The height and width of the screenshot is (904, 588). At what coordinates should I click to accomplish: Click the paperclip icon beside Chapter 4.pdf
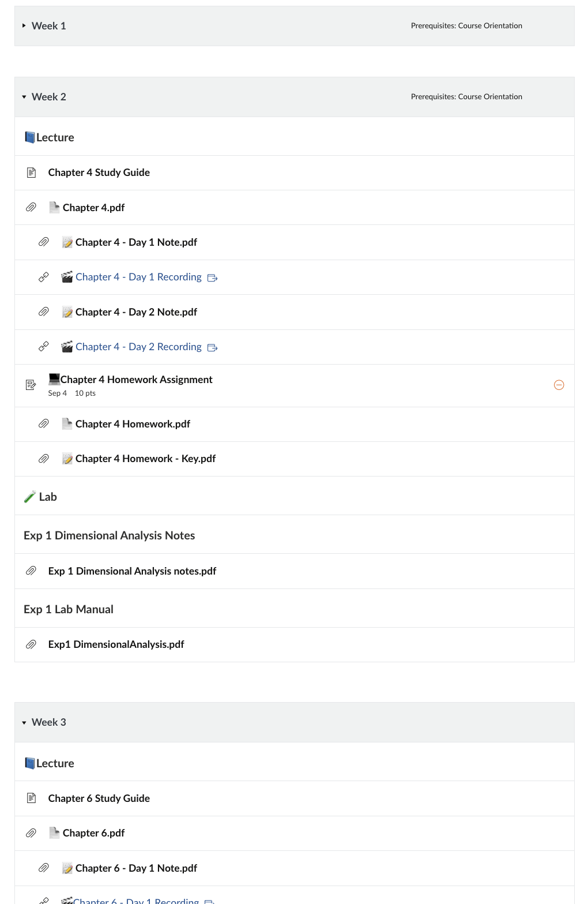(31, 208)
